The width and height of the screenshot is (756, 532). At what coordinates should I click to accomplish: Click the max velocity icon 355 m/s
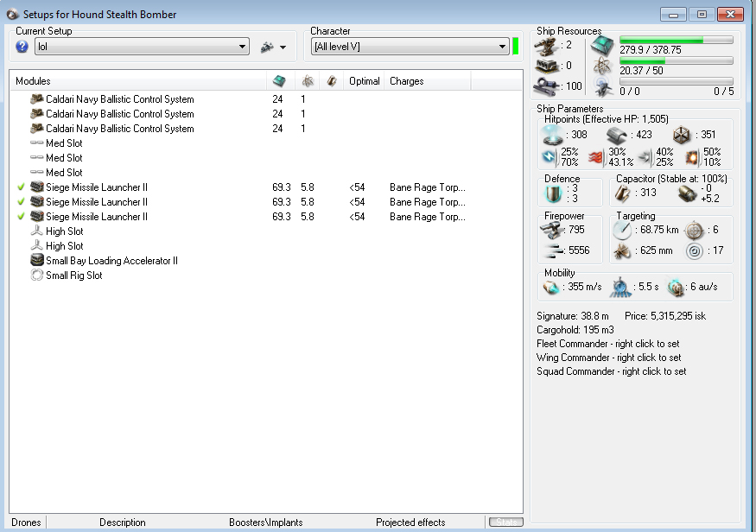coord(551,288)
